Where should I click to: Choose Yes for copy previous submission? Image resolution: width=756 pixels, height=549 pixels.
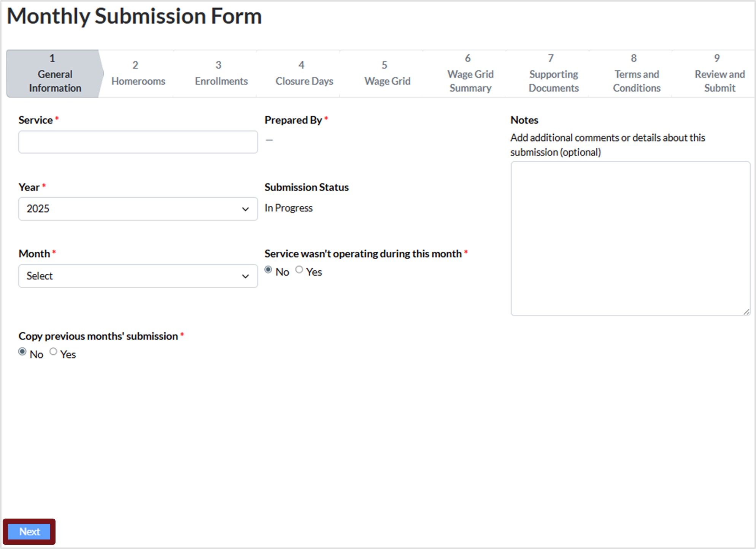[x=53, y=352]
